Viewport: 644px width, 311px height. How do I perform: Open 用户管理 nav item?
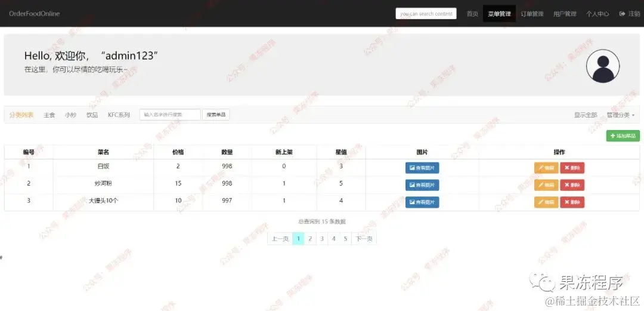pos(565,14)
